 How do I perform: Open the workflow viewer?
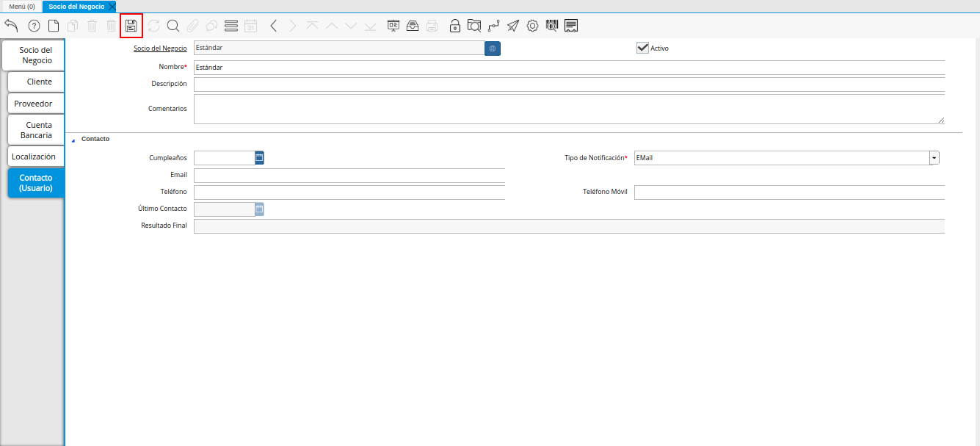493,25
